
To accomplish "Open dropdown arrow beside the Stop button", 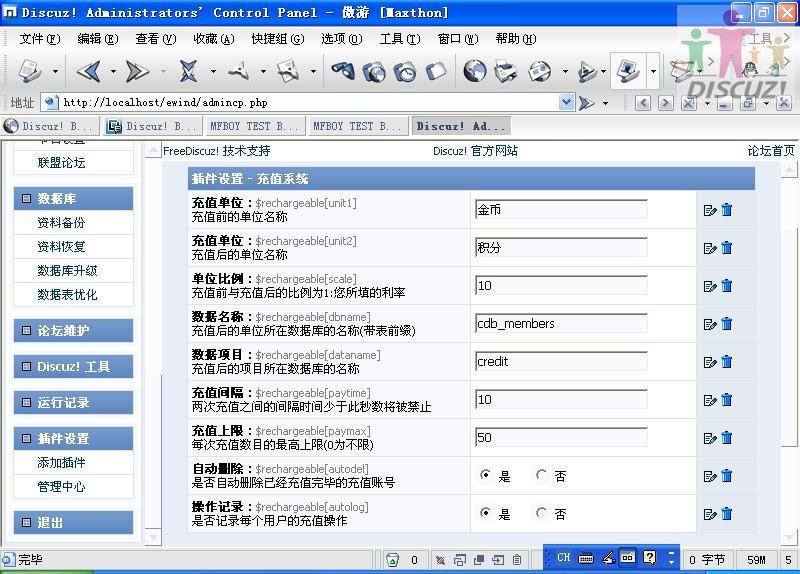I will (x=213, y=71).
